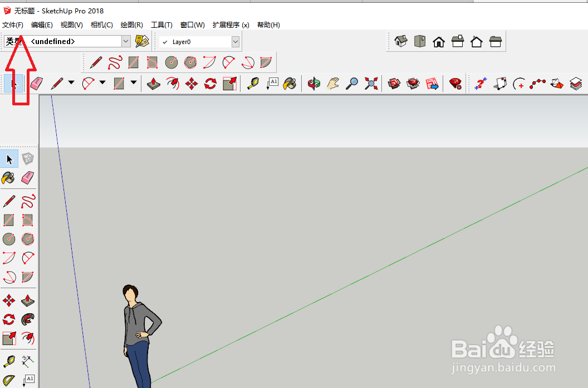The width and height of the screenshot is (588, 388).
Task: Toggle visibility checkmark next to Layer0
Action: pos(164,41)
